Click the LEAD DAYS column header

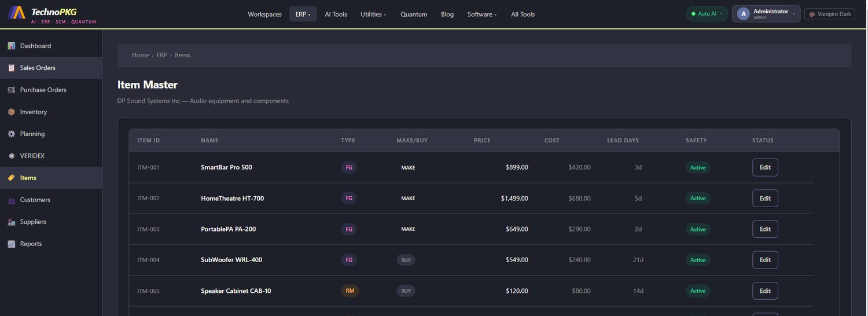click(623, 141)
